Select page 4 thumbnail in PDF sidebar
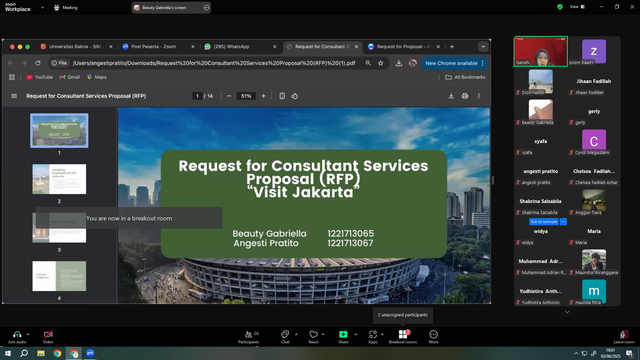Image resolution: width=640 pixels, height=360 pixels. pyautogui.click(x=59, y=276)
